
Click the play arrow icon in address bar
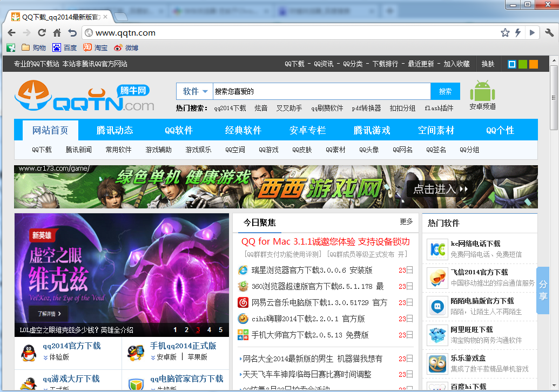point(532,33)
